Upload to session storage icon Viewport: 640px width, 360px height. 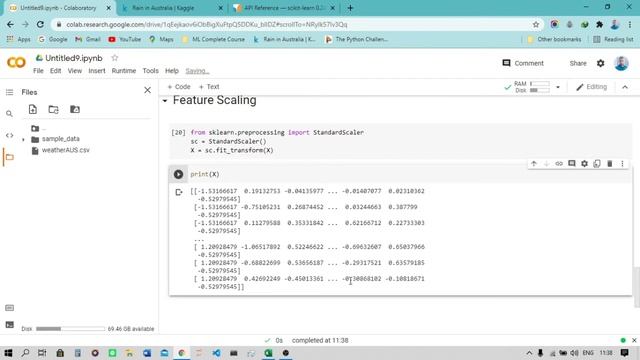coord(33,109)
